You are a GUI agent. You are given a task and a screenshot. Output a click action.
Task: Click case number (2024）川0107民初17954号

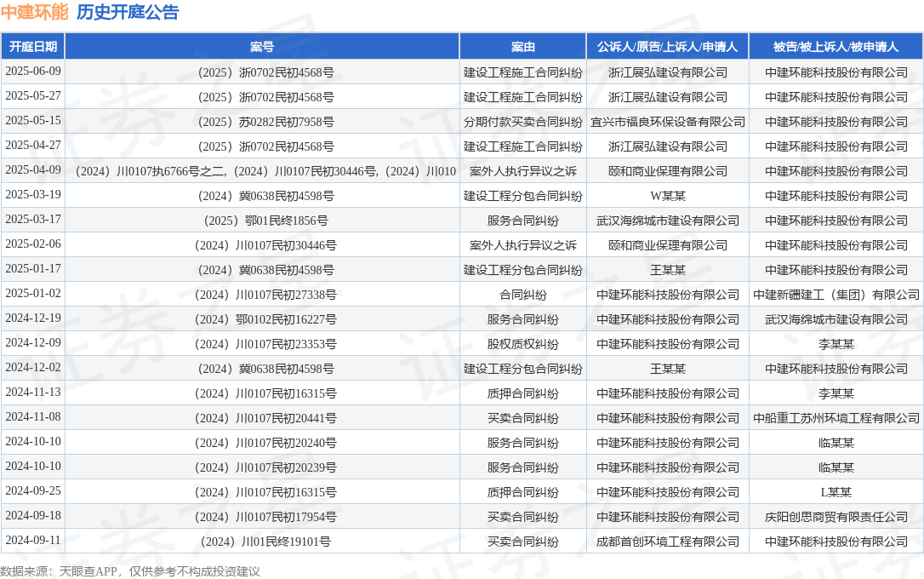click(265, 517)
